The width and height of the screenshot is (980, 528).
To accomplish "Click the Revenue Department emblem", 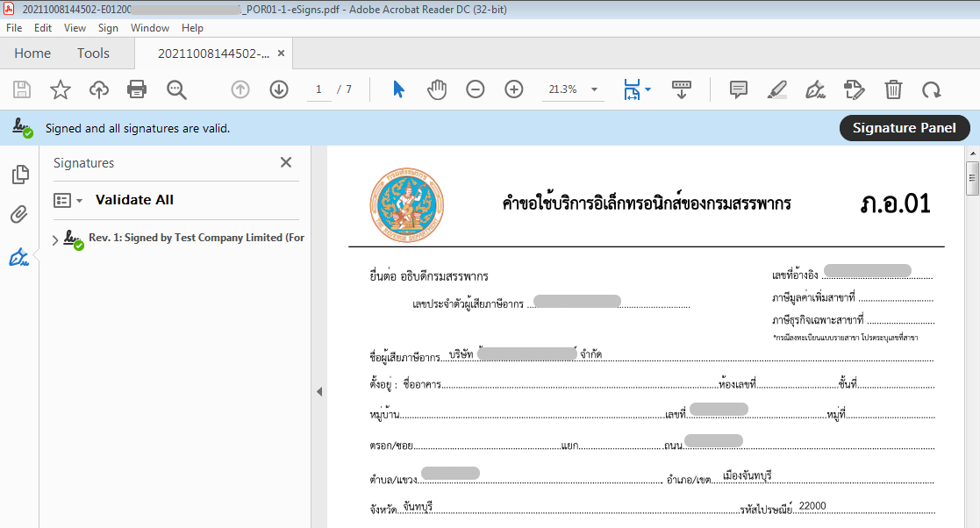I will tap(406, 205).
